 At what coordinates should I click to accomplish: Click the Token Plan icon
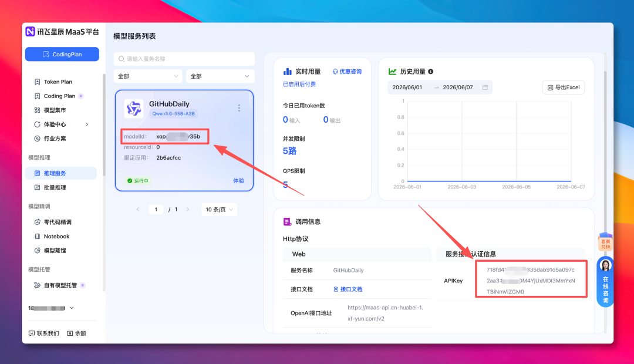37,82
